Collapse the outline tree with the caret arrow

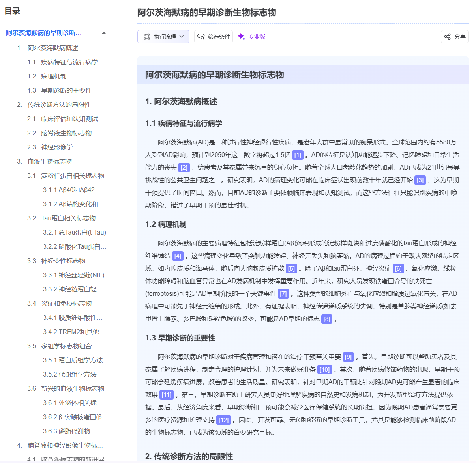point(104,33)
